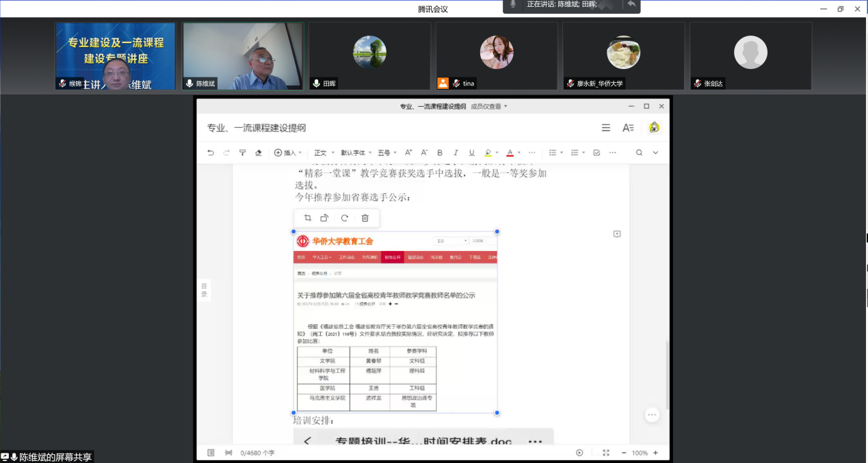Open the 目录 outline panel
The image size is (868, 463).
[204, 290]
